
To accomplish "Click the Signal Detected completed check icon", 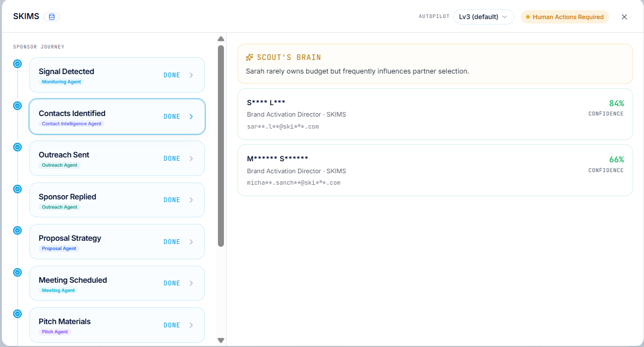I will (17, 64).
